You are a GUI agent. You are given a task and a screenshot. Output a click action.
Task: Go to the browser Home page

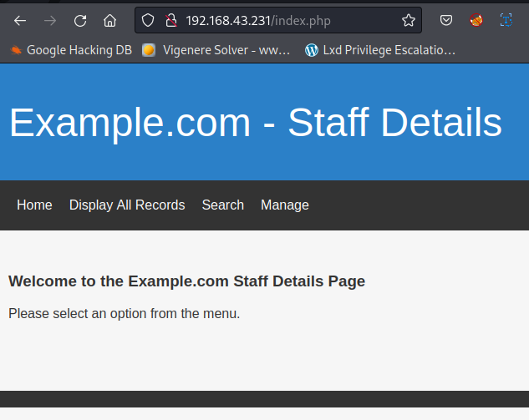point(109,21)
